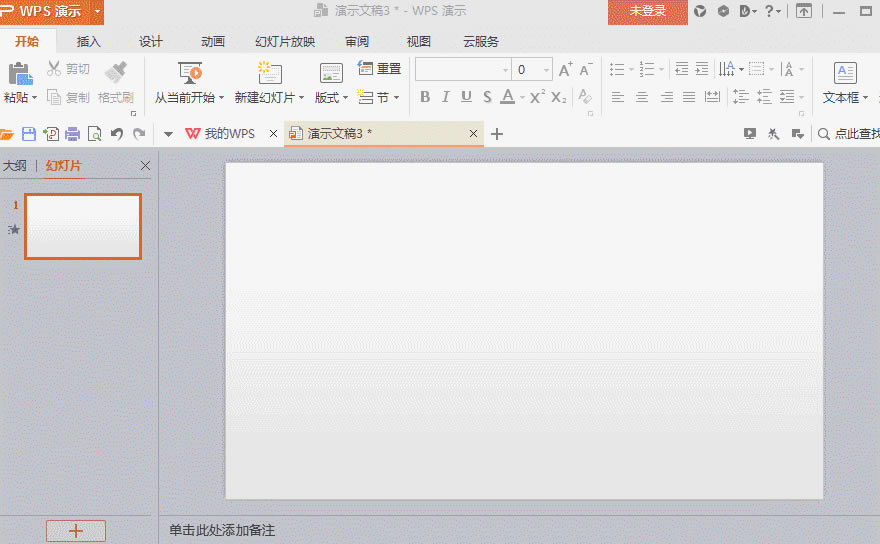Switch to the Start (开始) ribbon tab
Screen dimensions: 880x544
[x=27, y=41]
